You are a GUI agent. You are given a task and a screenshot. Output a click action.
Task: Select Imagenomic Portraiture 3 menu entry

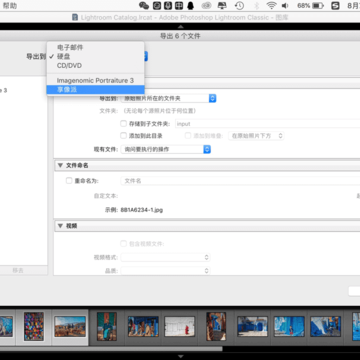[x=95, y=80]
